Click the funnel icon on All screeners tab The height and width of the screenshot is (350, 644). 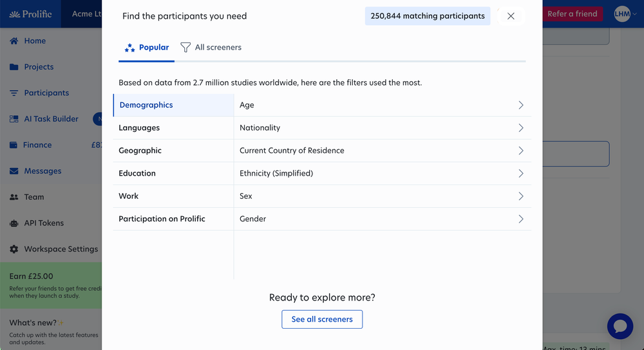pos(185,48)
